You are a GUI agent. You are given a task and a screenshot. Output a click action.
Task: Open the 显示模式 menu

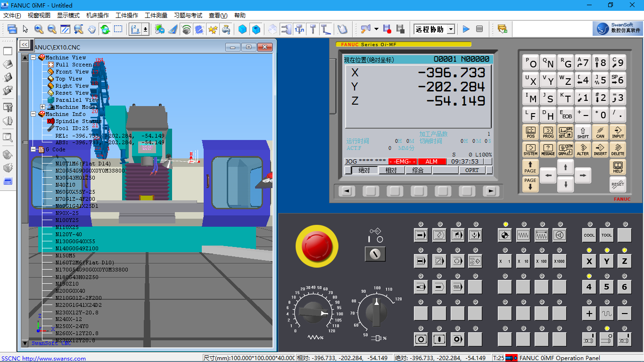68,16
